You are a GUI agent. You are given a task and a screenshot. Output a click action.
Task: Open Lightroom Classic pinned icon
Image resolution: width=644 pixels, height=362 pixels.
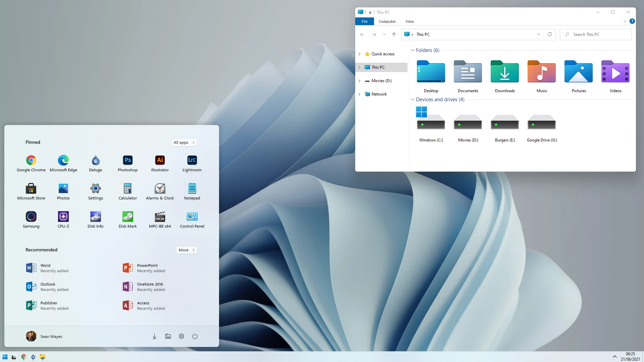192,164
